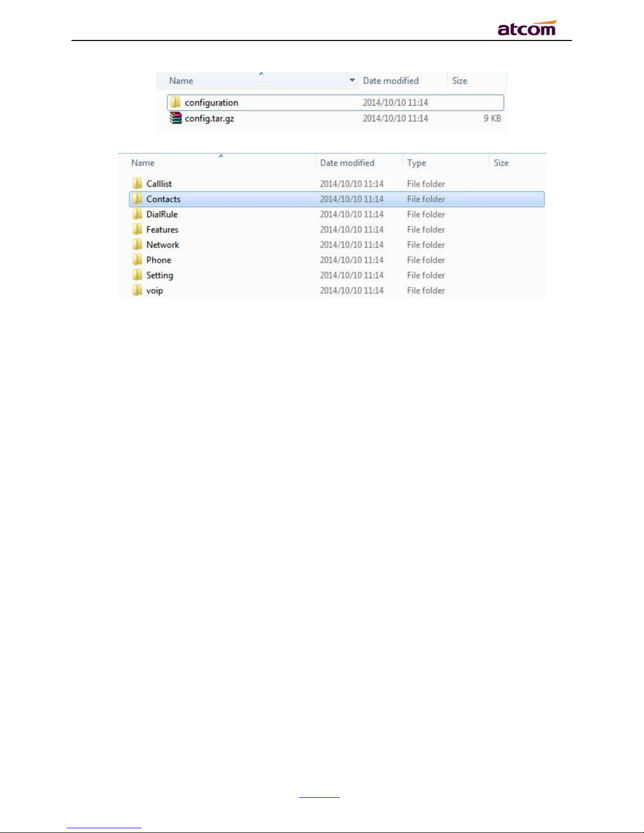Select the Setting folder icon
The height and width of the screenshot is (833, 644).
point(137,275)
